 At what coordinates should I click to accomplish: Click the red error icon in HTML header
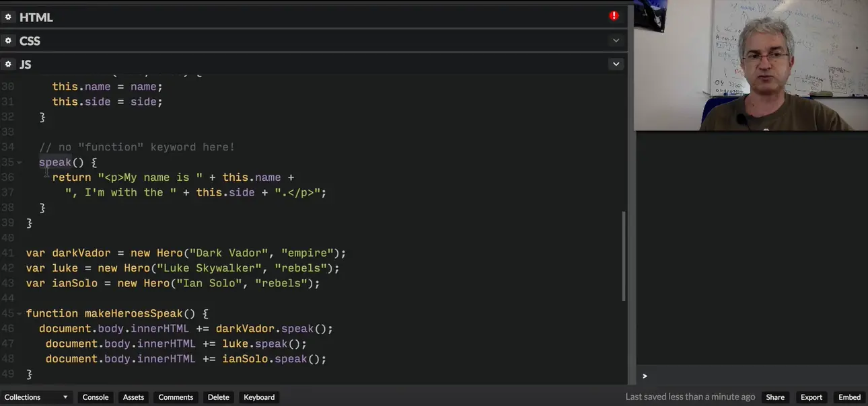[x=614, y=15]
